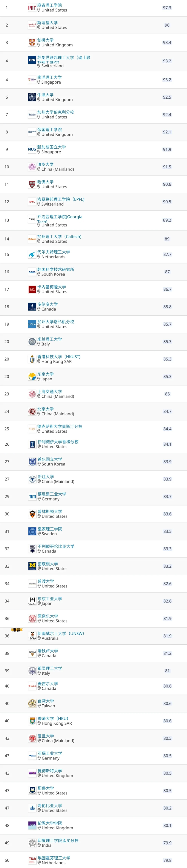187x868 pixels.
Task: Open the 印度理工学院孟买分校 link
Action: coord(58,840)
